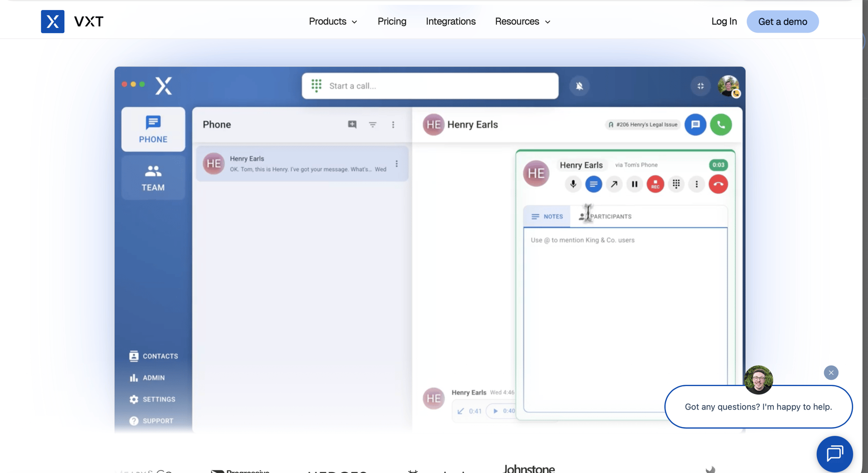Close the chat help popup
Image resolution: width=868 pixels, height=473 pixels.
[831, 373]
